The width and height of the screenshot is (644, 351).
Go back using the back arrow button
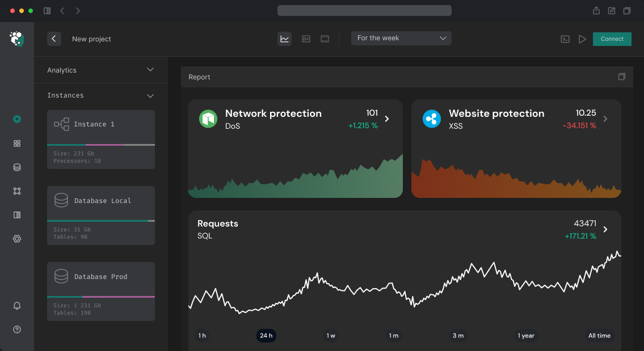54,39
